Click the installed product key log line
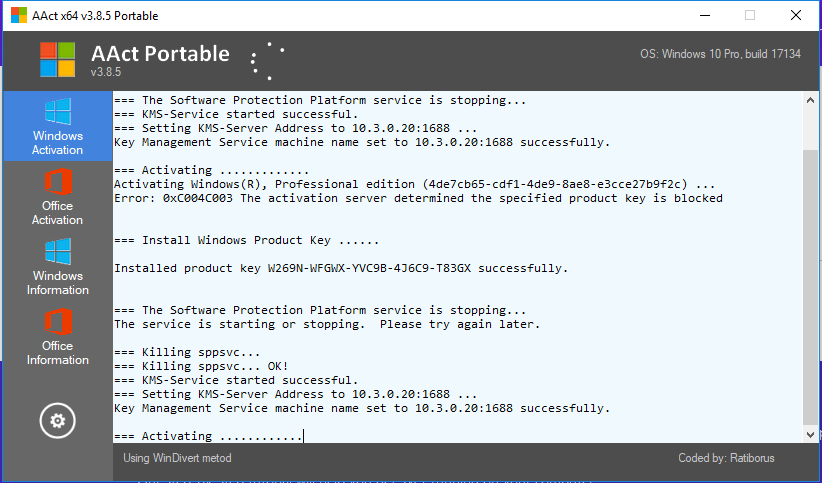 click(341, 268)
